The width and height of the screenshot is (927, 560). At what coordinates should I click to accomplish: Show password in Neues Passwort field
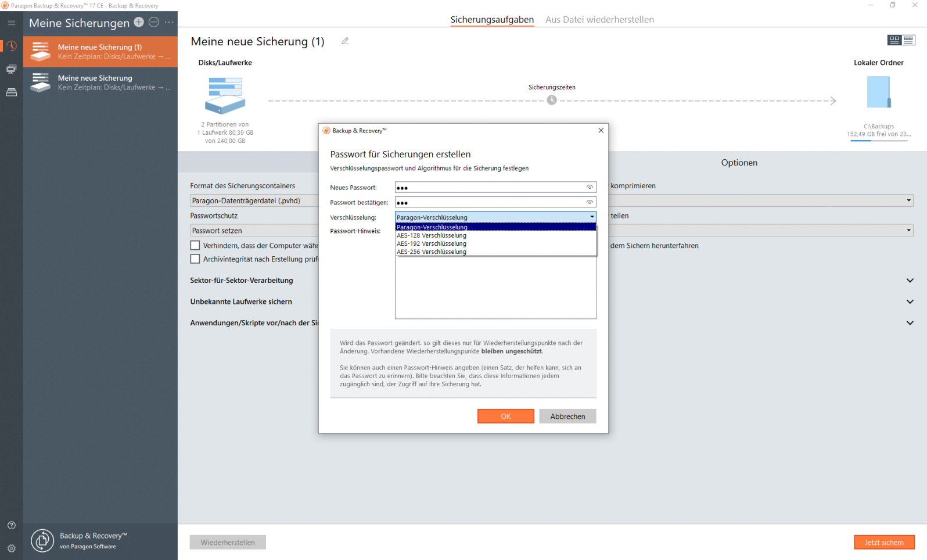[590, 187]
